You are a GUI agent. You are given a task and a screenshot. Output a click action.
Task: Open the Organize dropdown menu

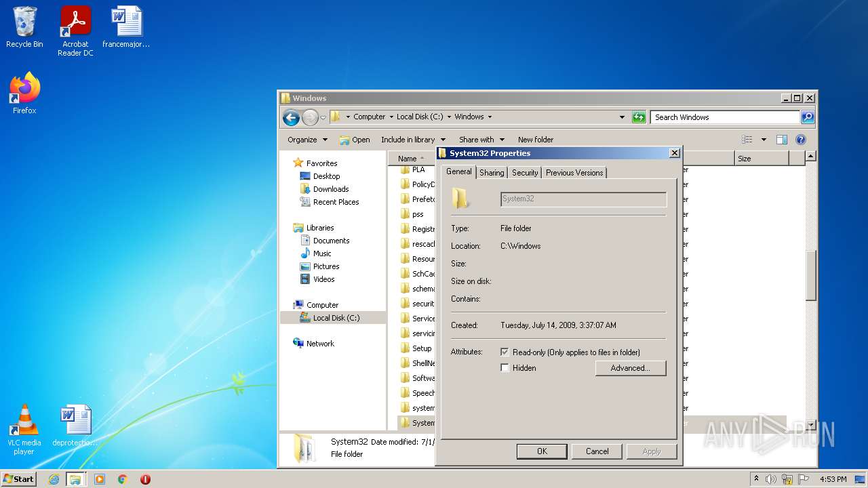[307, 140]
